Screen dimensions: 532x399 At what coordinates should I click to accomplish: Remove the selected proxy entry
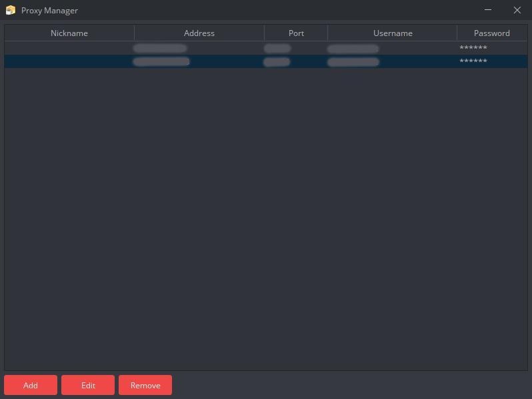point(145,385)
